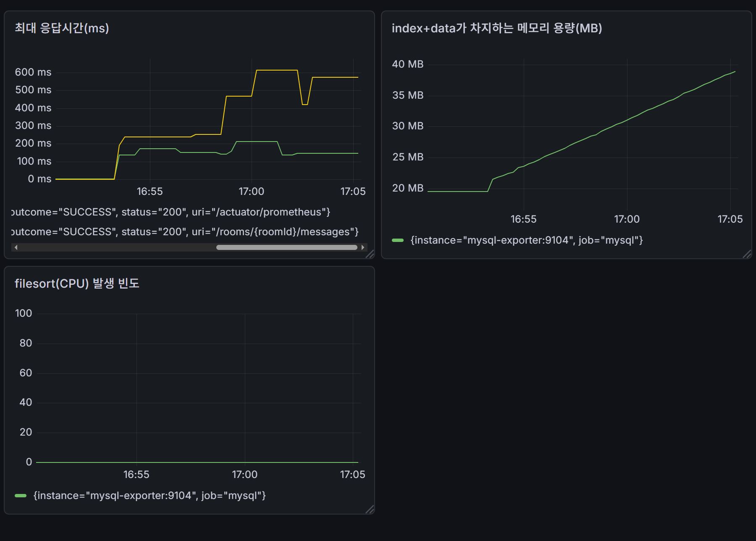Open the index+data 메모리 용량 panel title menu
This screenshot has width=756, height=541.
click(496, 28)
